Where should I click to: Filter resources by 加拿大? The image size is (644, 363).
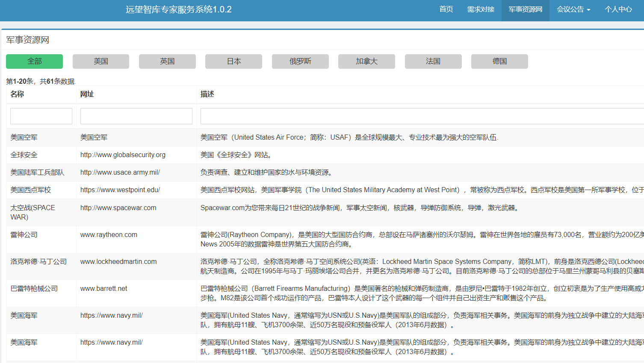(366, 61)
